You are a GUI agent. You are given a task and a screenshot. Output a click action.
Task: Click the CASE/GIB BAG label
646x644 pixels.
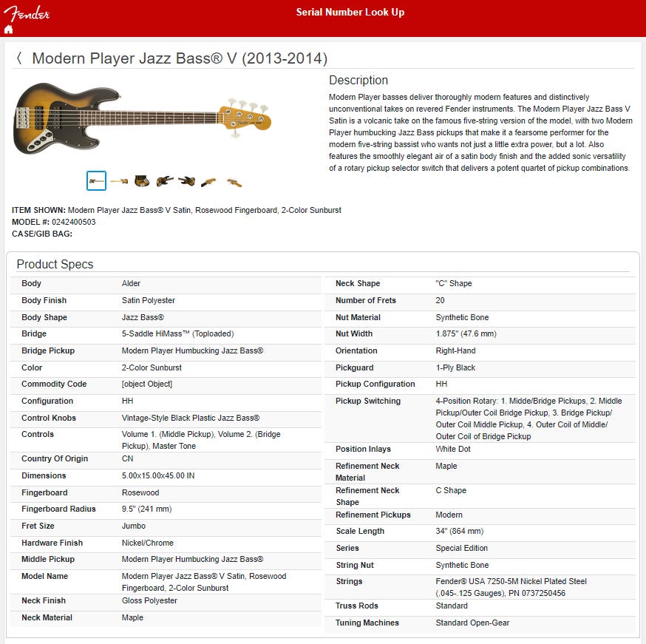click(42, 234)
